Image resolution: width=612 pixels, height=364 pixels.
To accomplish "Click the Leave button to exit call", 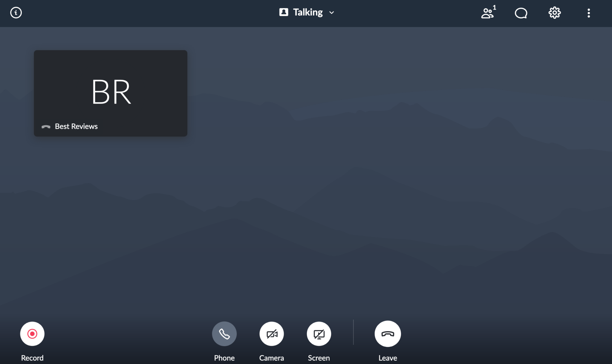I will [387, 334].
